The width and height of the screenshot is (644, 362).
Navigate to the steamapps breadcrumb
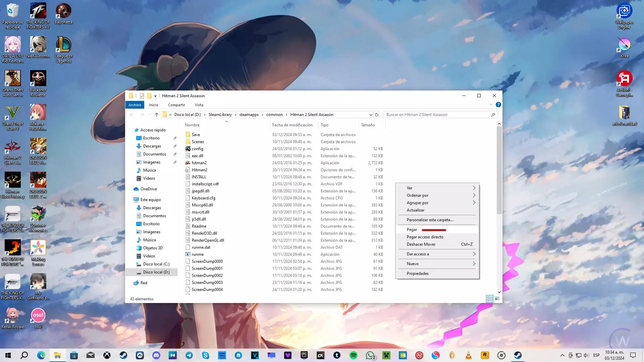249,115
